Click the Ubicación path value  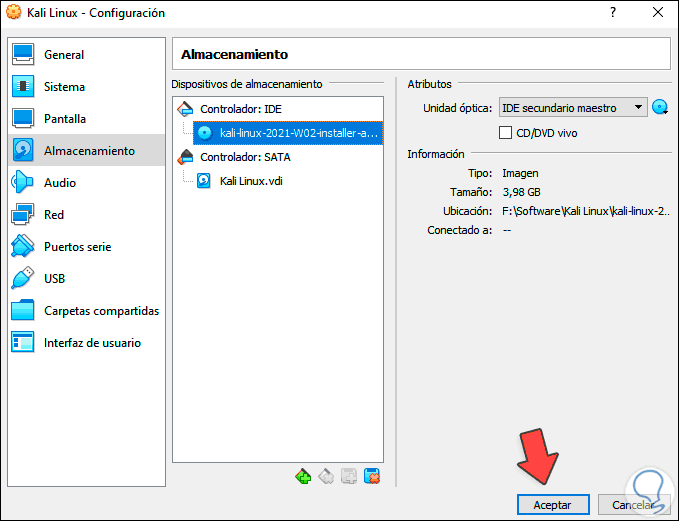(586, 211)
